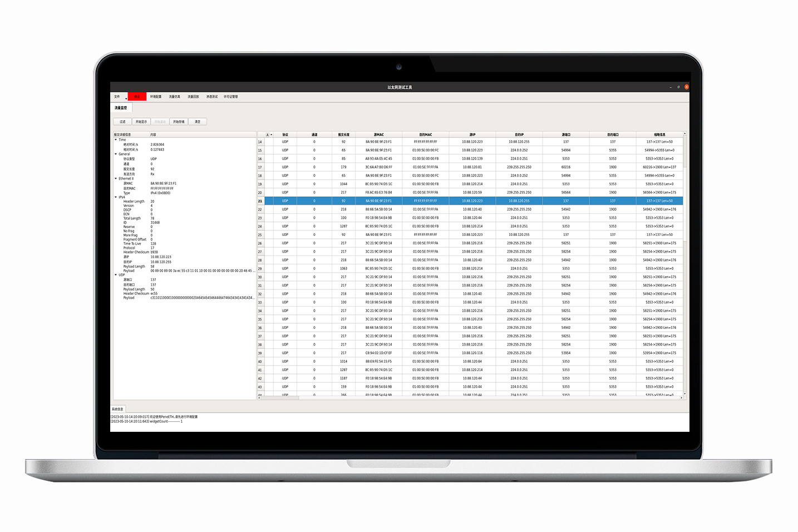Open the 许可证管理 license menu
The width and height of the screenshot is (798, 532).
(230, 97)
